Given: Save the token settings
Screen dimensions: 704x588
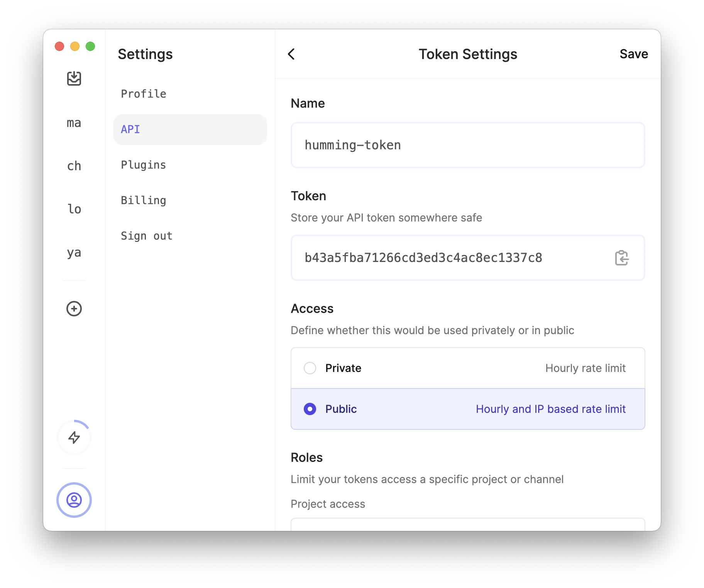Looking at the screenshot, I should [x=633, y=54].
